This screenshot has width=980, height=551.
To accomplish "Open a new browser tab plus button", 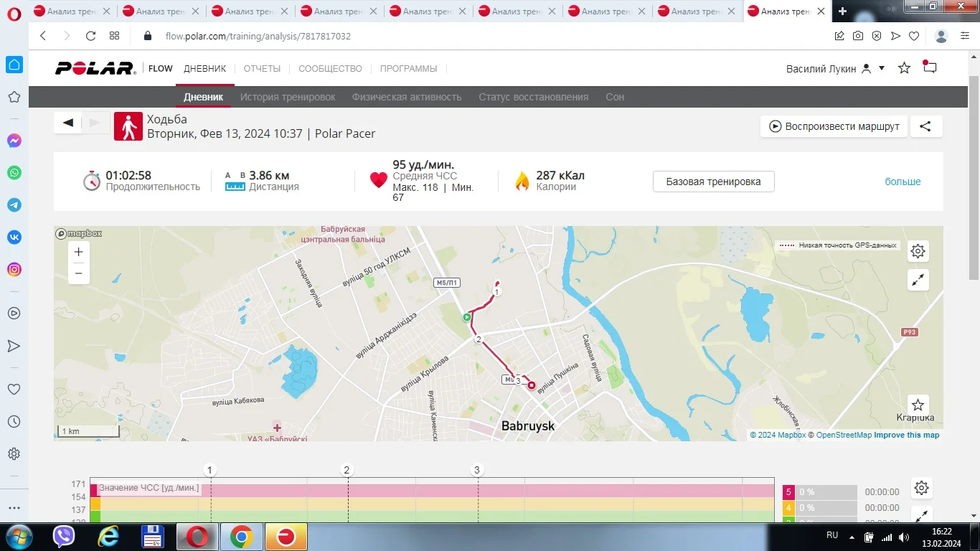I will click(842, 11).
